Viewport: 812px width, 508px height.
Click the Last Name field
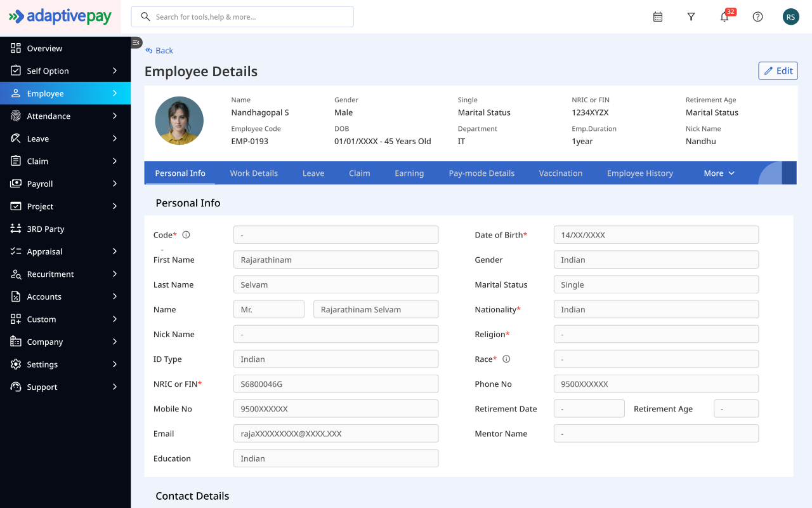[336, 284]
